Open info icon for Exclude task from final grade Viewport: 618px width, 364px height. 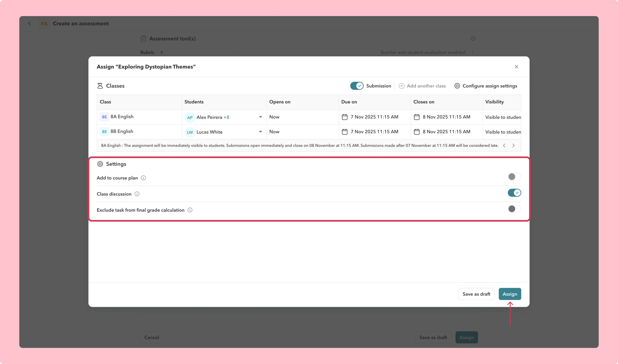[x=190, y=210]
